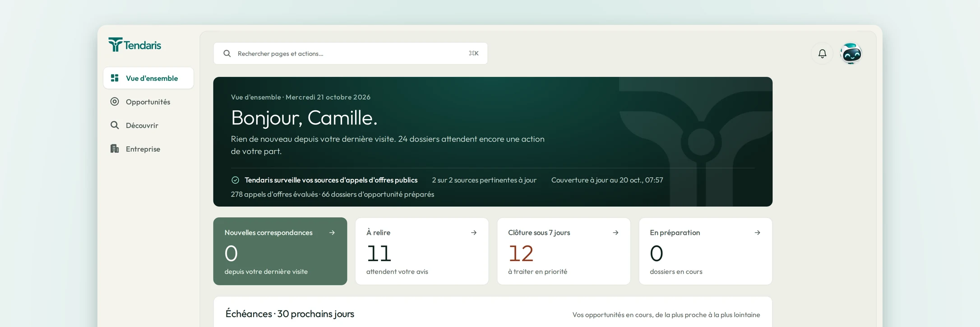Open the robot avatar profile menu
This screenshot has width=980, height=327.
851,54
